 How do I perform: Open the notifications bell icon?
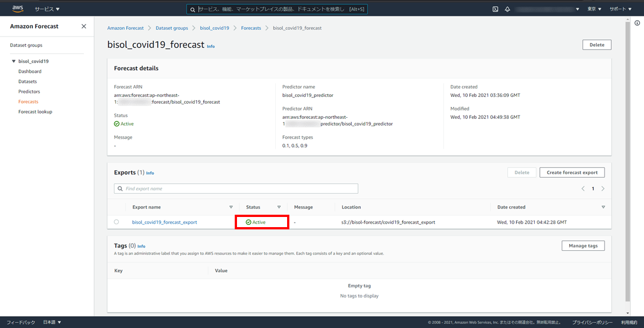(x=507, y=9)
